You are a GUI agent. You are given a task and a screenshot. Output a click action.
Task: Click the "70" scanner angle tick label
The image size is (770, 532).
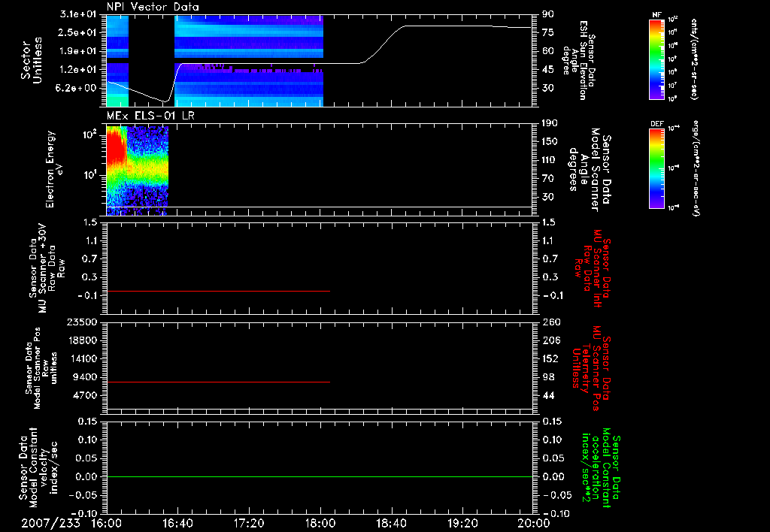[548, 179]
